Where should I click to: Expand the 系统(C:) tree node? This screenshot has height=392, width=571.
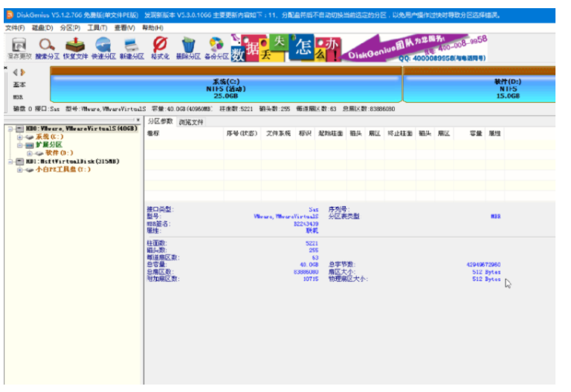(20, 137)
